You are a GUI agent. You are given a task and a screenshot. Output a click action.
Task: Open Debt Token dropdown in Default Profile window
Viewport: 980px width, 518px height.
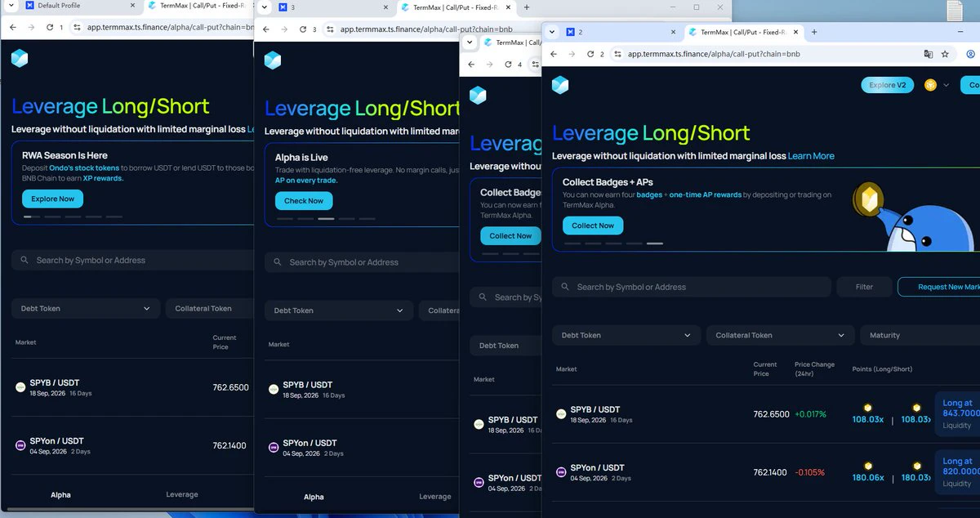coord(85,308)
